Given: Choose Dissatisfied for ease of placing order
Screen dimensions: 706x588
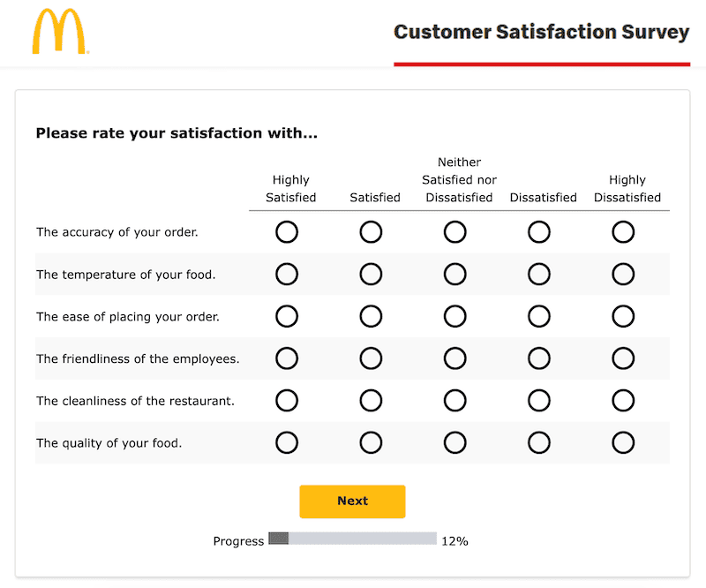Looking at the screenshot, I should pos(539,316).
